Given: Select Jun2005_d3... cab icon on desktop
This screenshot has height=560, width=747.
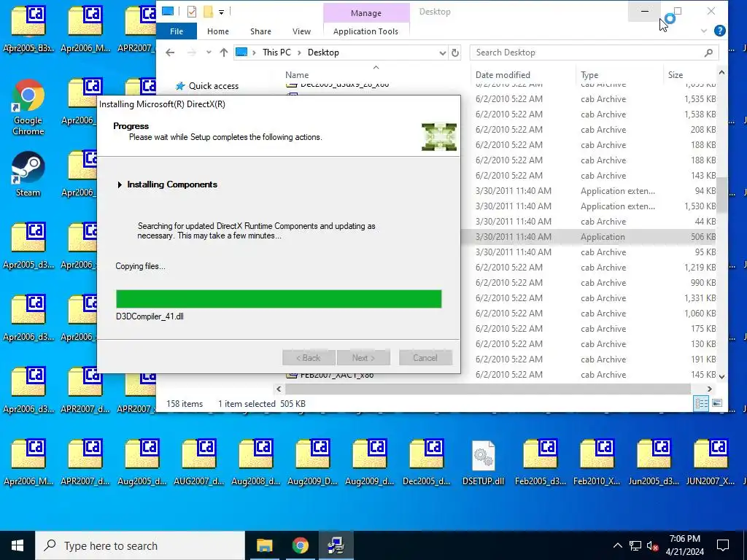Looking at the screenshot, I should (654, 462).
